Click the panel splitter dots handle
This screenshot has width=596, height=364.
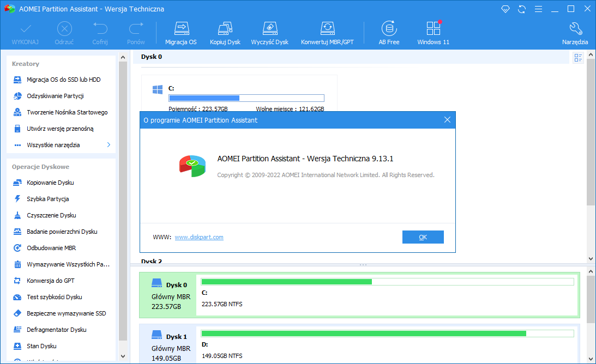click(x=363, y=264)
